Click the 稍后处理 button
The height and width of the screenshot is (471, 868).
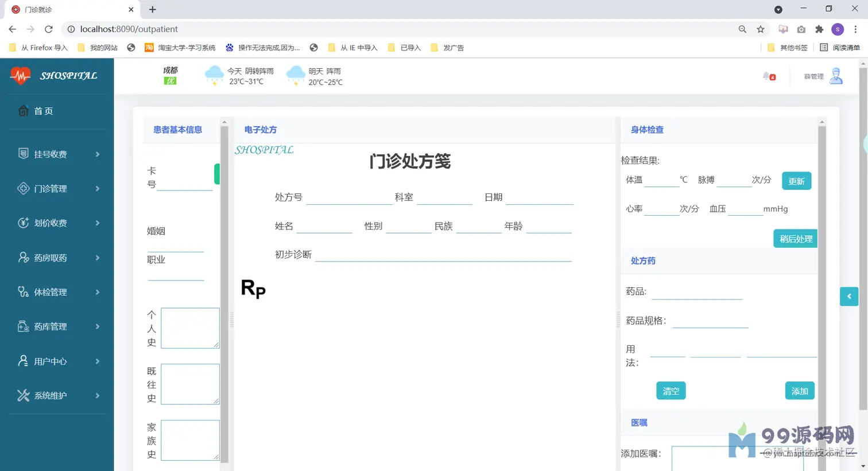(x=796, y=239)
